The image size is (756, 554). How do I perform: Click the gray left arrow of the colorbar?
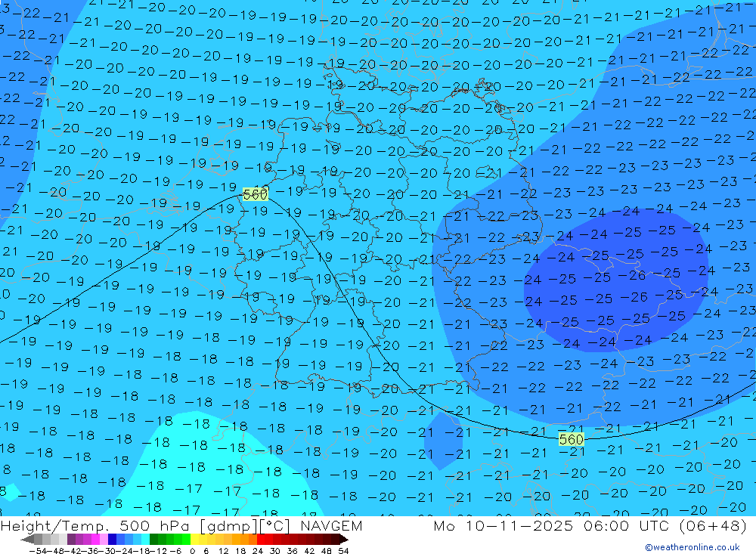tap(27, 540)
